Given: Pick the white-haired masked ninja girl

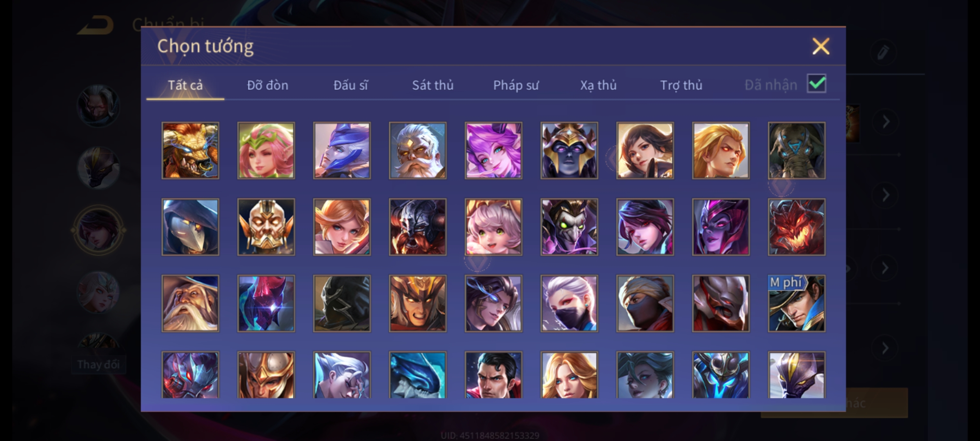Looking at the screenshot, I should (x=569, y=303).
